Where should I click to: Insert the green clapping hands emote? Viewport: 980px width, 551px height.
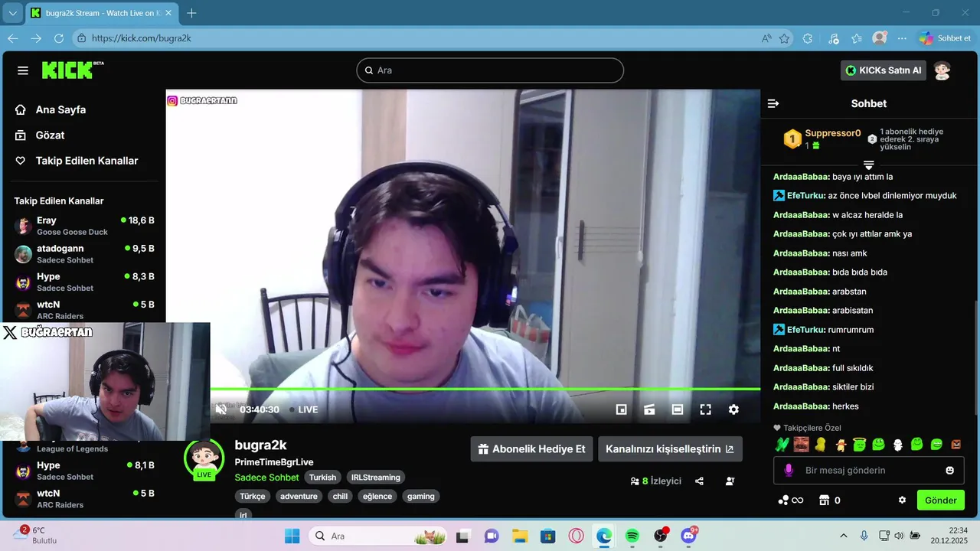(781, 445)
